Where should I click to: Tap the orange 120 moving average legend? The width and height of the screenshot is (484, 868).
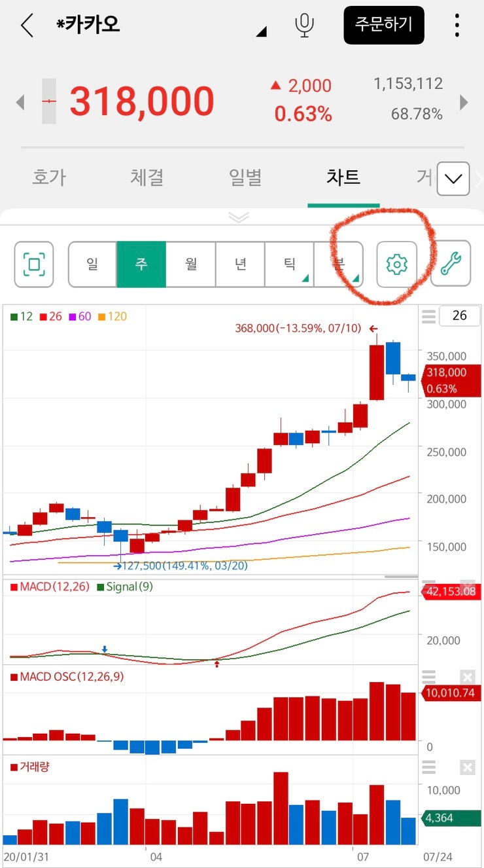(112, 317)
